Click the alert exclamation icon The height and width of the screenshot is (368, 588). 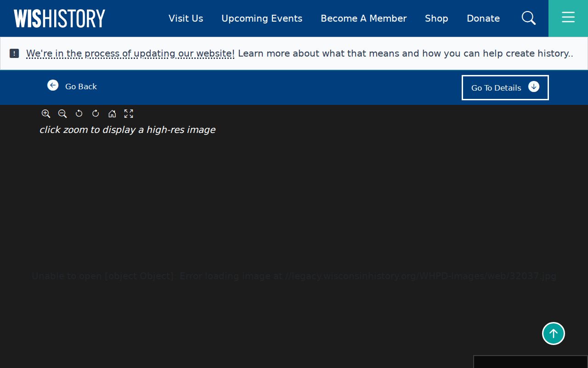[x=14, y=53]
